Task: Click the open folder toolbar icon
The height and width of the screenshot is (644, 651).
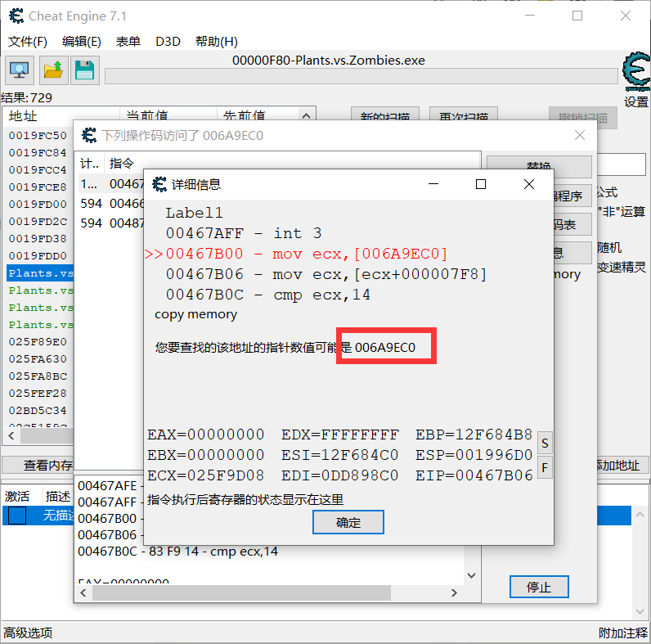Action: [53, 70]
